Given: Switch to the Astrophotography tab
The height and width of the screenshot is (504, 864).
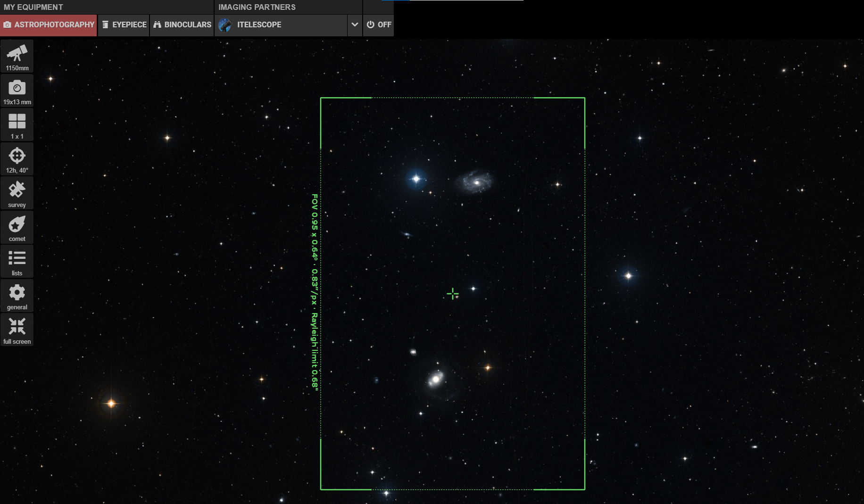Looking at the screenshot, I should [49, 25].
